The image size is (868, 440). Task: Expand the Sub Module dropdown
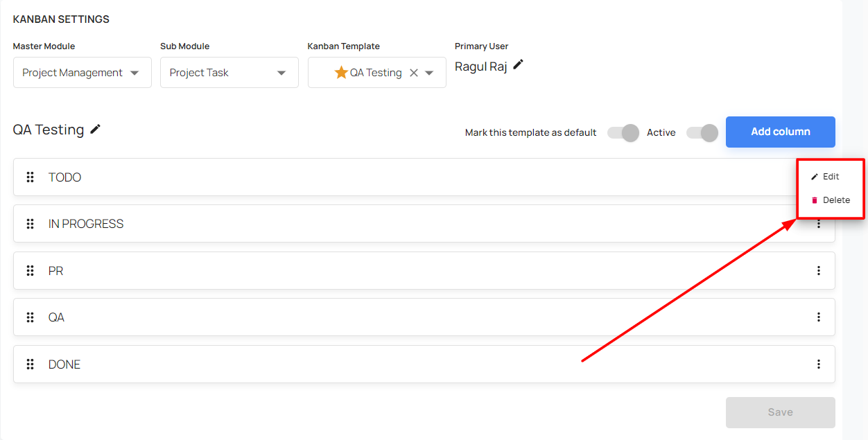coord(229,73)
